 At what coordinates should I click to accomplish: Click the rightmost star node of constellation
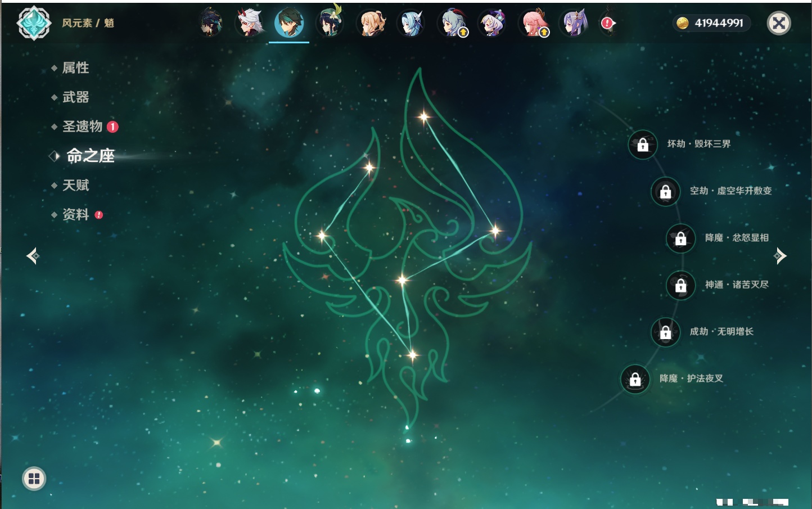pyautogui.click(x=495, y=231)
